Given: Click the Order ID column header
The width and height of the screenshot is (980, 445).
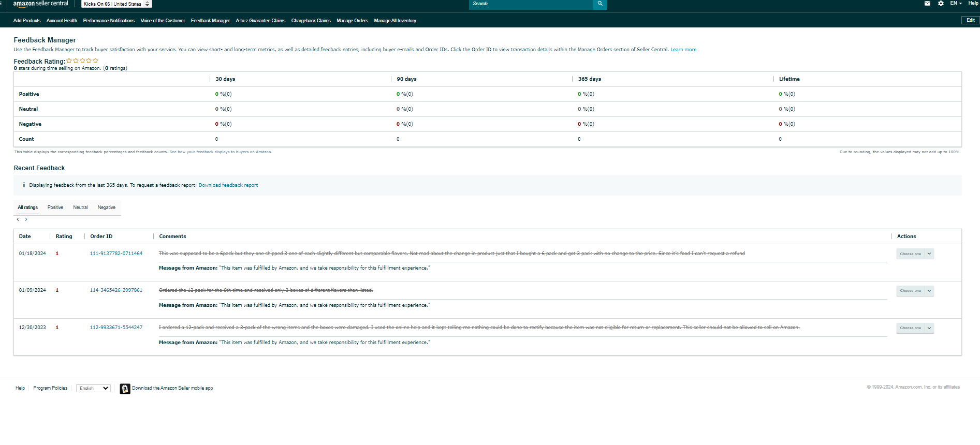Looking at the screenshot, I should coord(101,236).
